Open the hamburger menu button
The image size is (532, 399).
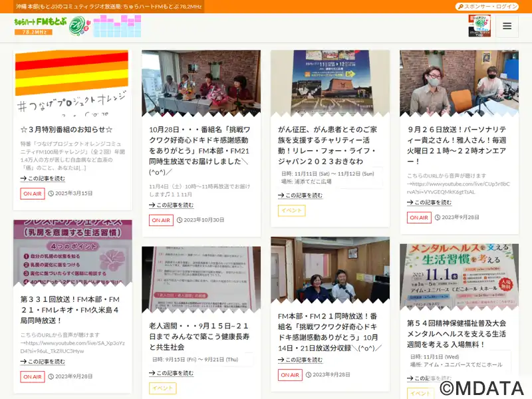pos(507,26)
